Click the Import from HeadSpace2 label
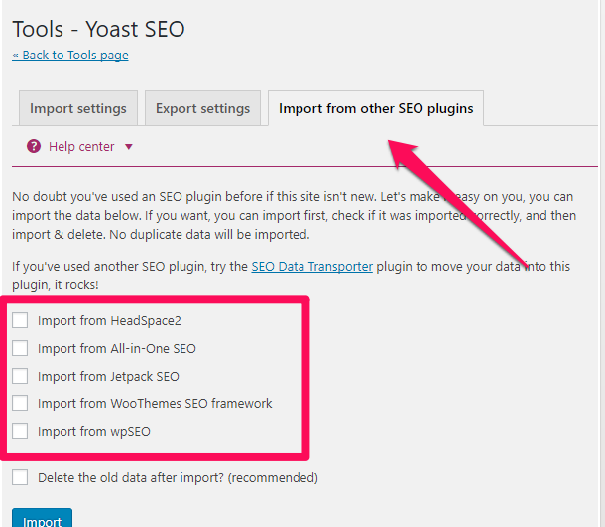 (110, 321)
